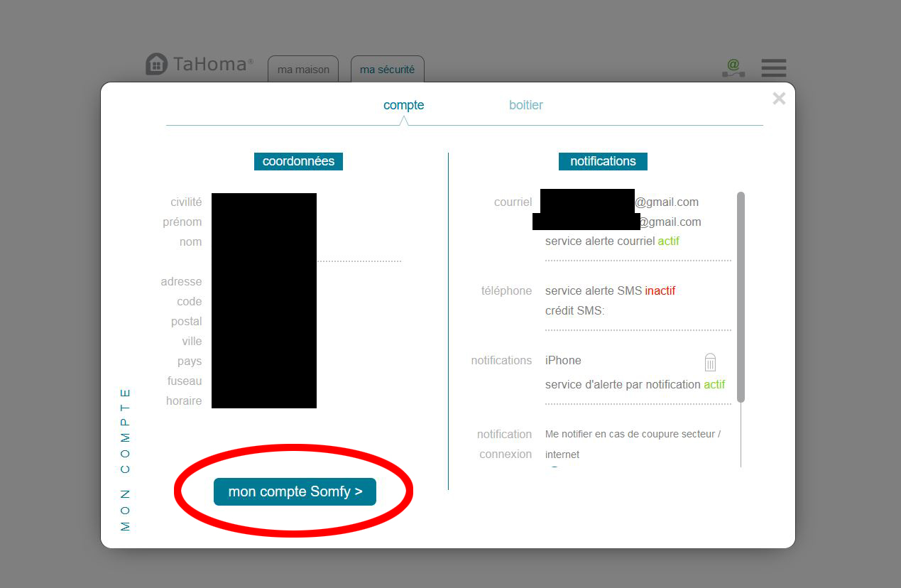Click the iPhone device entry
The height and width of the screenshot is (588, 901).
[x=563, y=361]
